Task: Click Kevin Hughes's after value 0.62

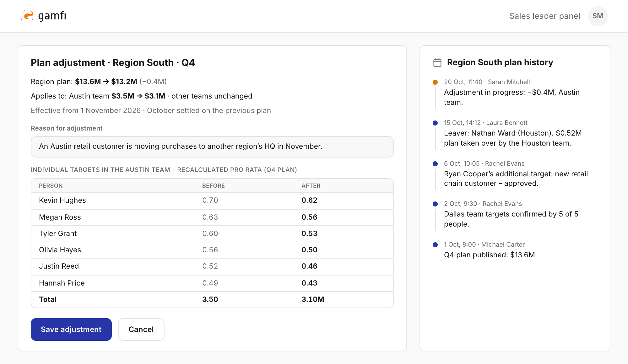Action: coord(309,200)
